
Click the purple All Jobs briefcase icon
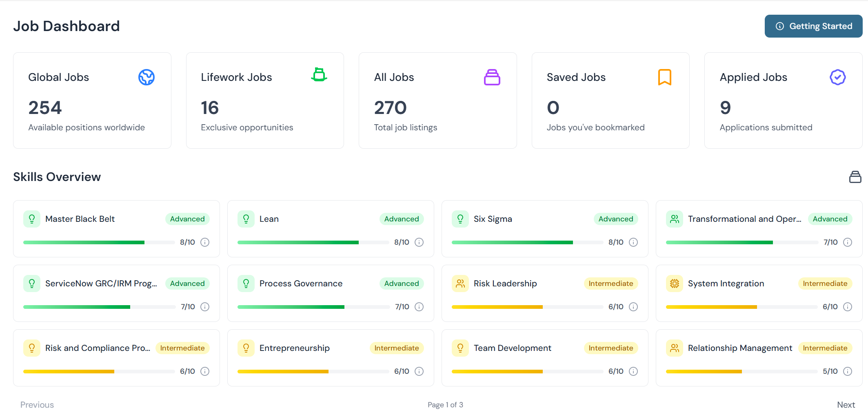click(492, 77)
